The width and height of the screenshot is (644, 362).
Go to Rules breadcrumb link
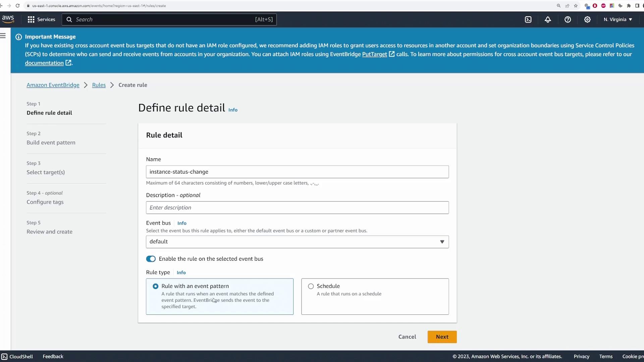click(99, 85)
